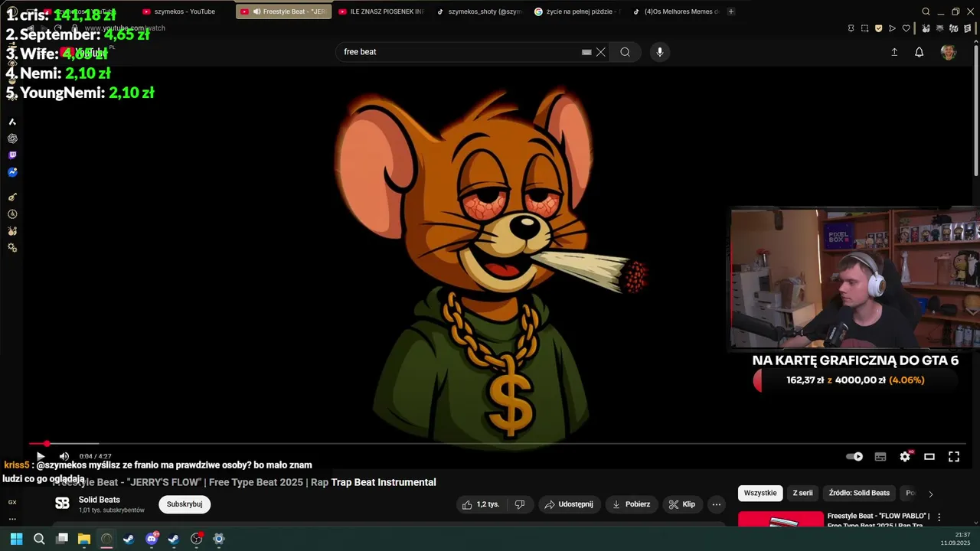Open Discord from the taskbar
This screenshot has height=551, width=980.
[152, 539]
